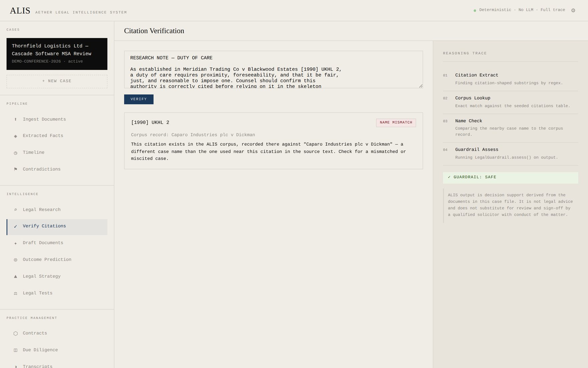This screenshot has width=588, height=368.
Task: Click the Legal Strategy triangle icon
Action: pyautogui.click(x=15, y=276)
